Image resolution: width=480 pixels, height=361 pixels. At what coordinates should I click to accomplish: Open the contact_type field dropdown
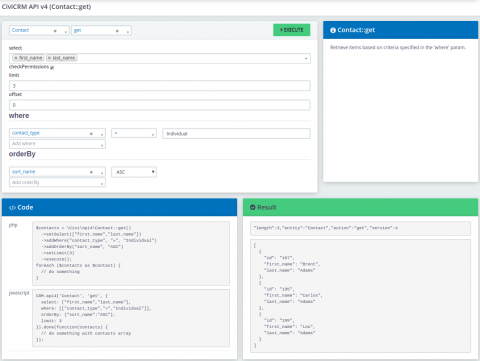[102, 134]
